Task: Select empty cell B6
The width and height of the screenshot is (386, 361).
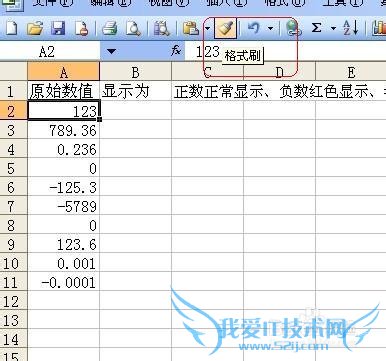Action: coord(135,187)
